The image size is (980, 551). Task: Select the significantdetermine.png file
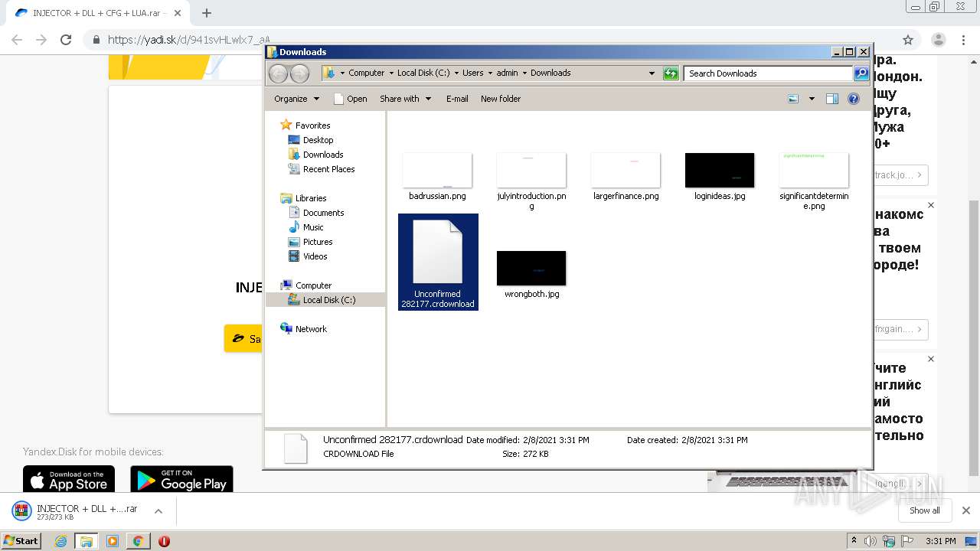[814, 181]
